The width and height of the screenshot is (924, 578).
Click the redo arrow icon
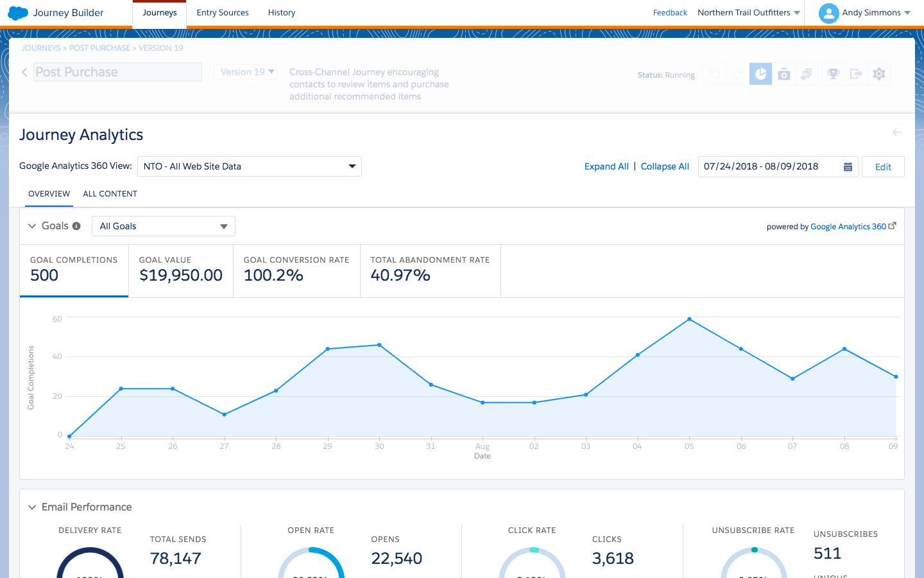pyautogui.click(x=737, y=74)
